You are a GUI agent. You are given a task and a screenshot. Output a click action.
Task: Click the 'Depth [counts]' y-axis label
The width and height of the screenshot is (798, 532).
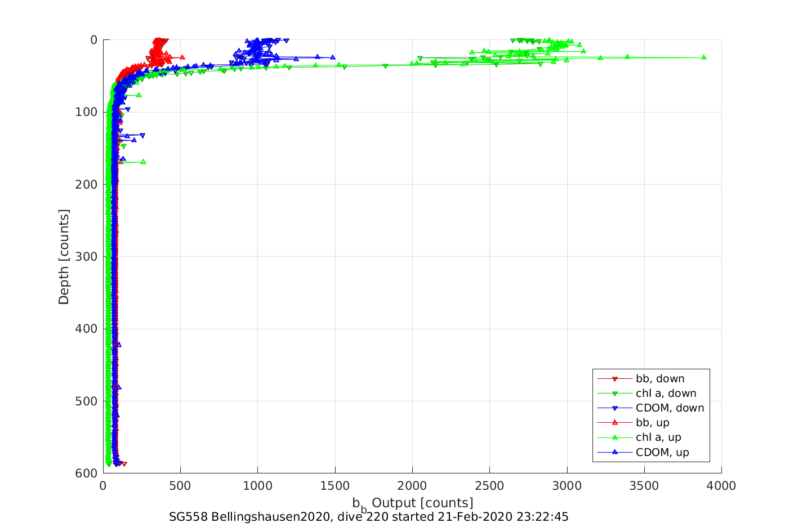click(x=64, y=257)
